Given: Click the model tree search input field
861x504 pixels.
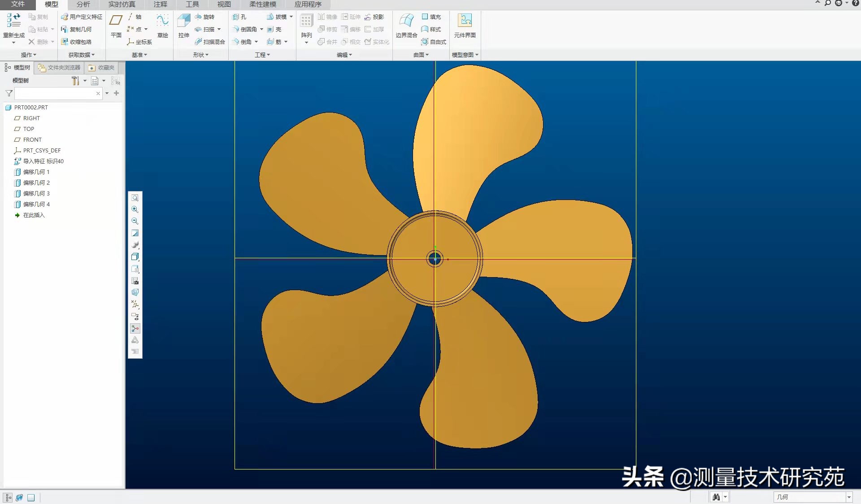Looking at the screenshot, I should coord(55,93).
